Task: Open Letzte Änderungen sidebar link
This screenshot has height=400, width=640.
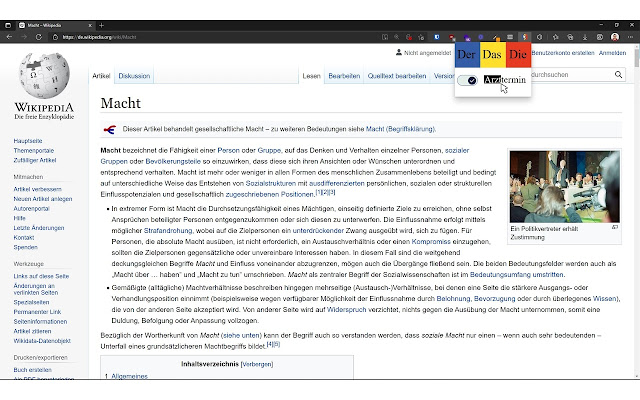Action: (x=39, y=228)
